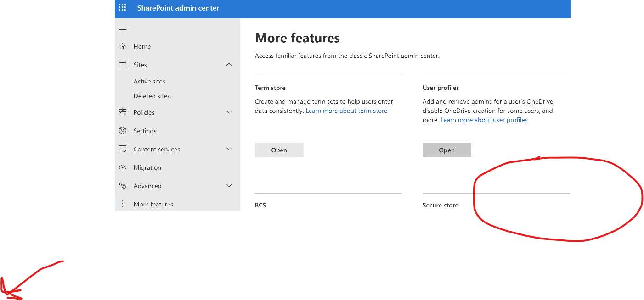Expand the Content services chevron

[x=229, y=149]
